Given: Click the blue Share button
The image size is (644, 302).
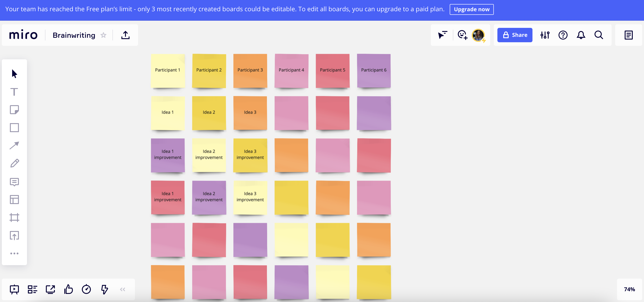Looking at the screenshot, I should point(514,35).
